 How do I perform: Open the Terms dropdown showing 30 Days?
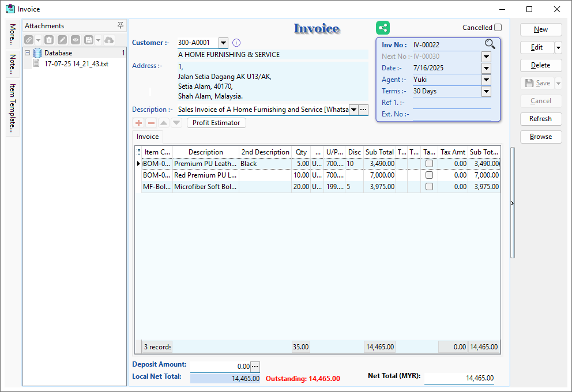click(x=486, y=91)
